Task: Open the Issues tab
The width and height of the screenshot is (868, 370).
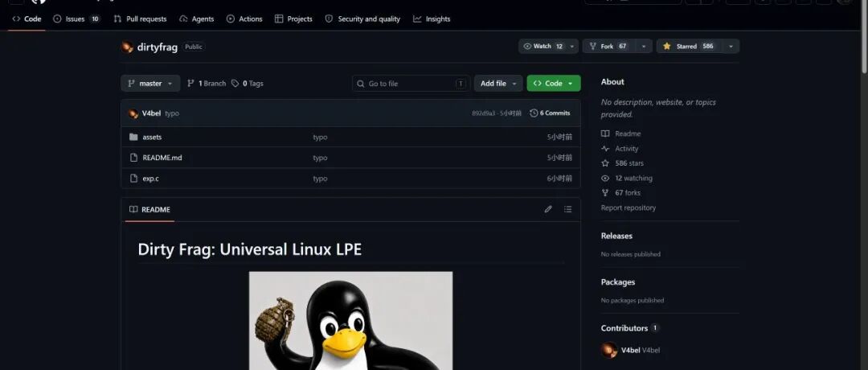Action: pos(76,18)
